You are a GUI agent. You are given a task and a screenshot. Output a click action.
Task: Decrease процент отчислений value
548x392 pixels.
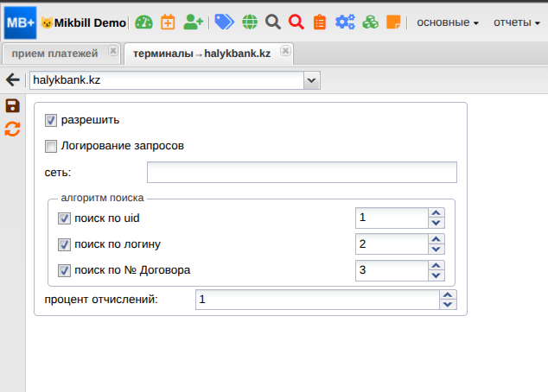pyautogui.click(x=448, y=305)
